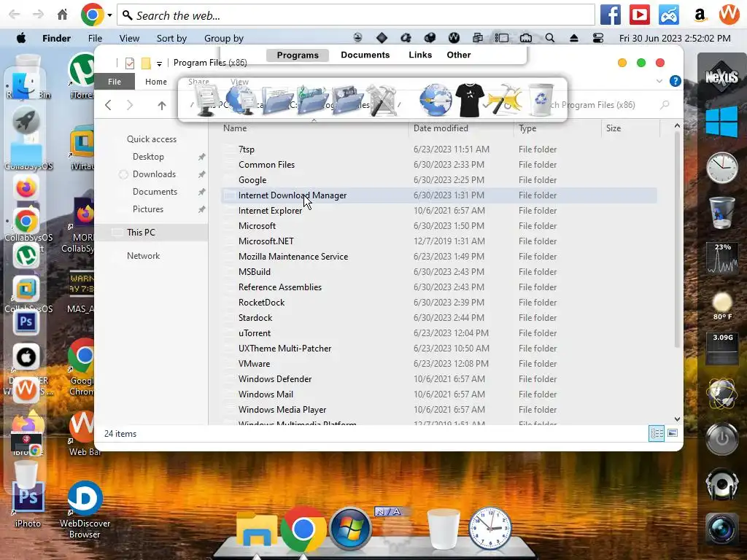Sort by Date modified column header
The image size is (747, 560).
pyautogui.click(x=441, y=128)
